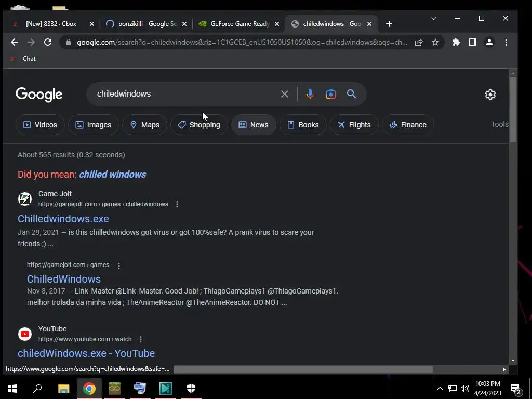Switch to the [New] 8332 · Cbox tab
The image size is (532, 399).
[x=51, y=24]
